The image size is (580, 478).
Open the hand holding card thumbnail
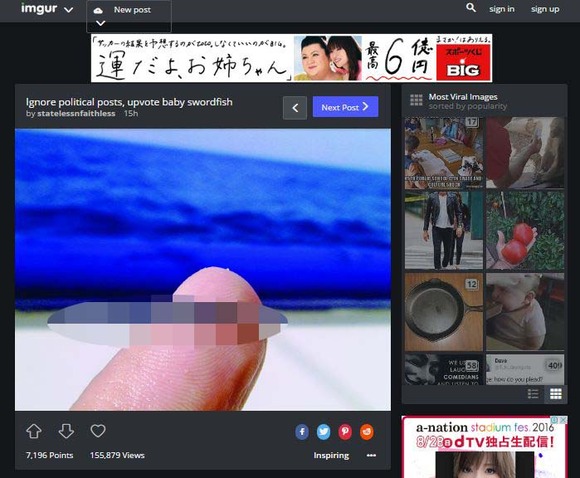pyautogui.click(x=525, y=153)
